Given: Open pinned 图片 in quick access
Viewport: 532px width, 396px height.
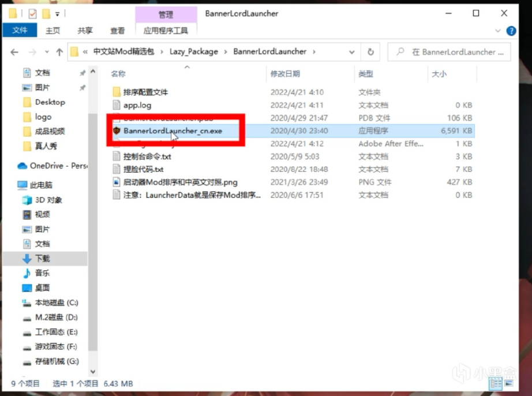Looking at the screenshot, I should point(43,87).
